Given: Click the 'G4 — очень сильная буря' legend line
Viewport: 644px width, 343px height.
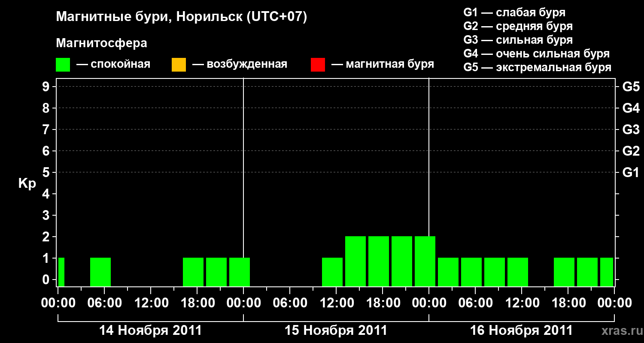Looking at the screenshot, I should click(x=537, y=54).
